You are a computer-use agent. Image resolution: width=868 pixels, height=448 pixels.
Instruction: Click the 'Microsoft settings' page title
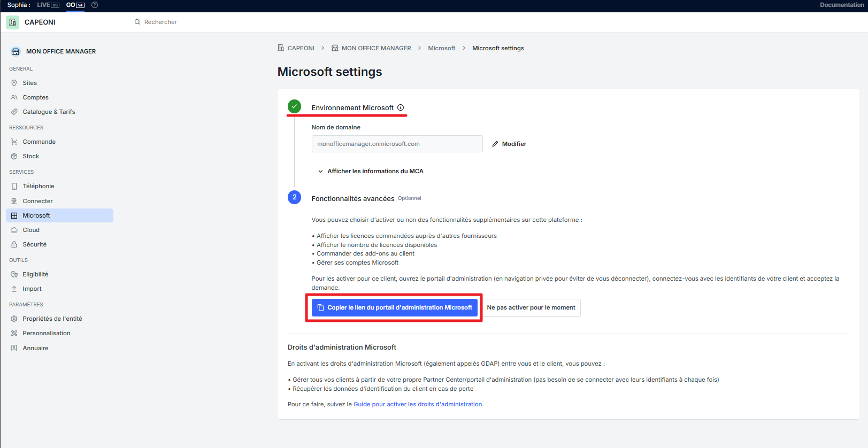pos(329,72)
